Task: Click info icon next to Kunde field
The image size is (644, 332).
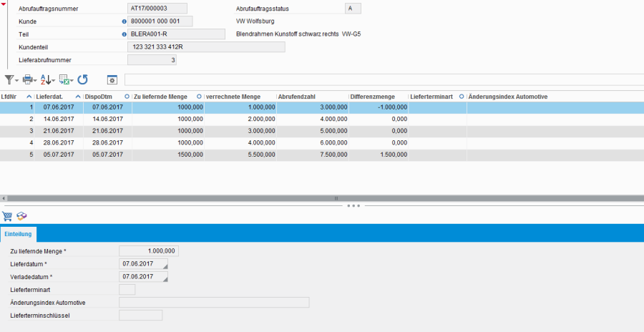Action: [x=124, y=21]
